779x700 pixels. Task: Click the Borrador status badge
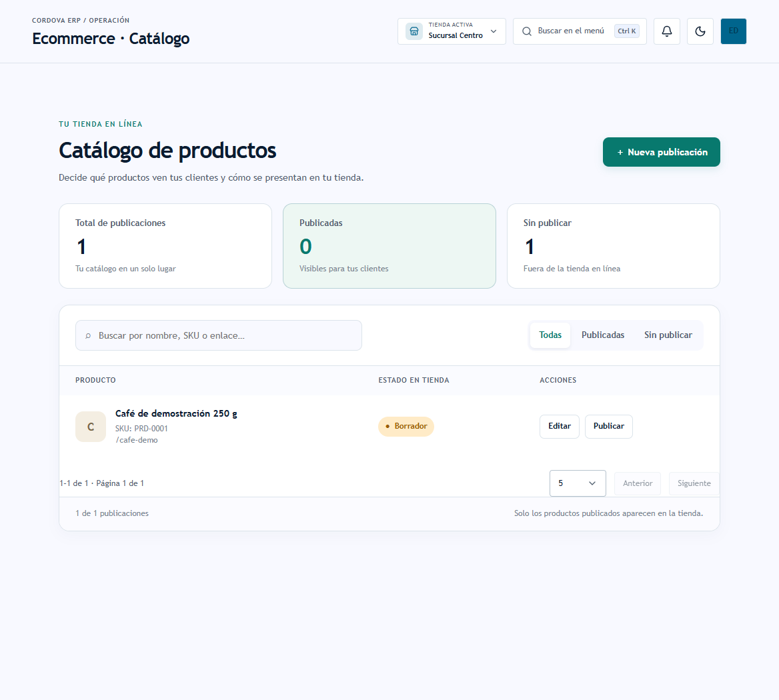[406, 427]
